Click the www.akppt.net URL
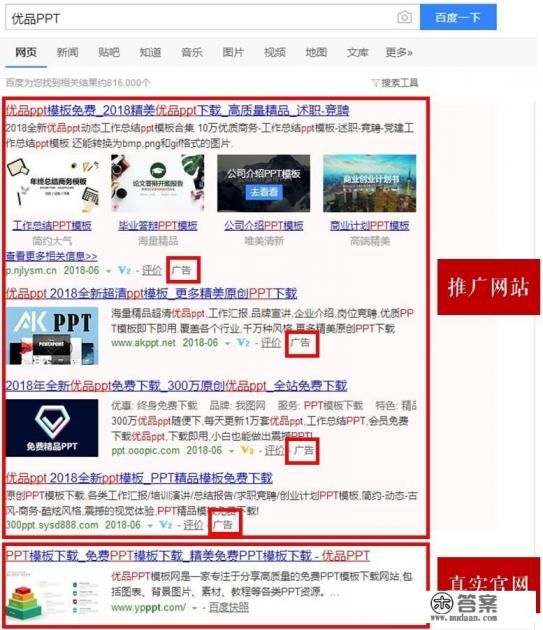The height and width of the screenshot is (630, 543). tap(143, 343)
